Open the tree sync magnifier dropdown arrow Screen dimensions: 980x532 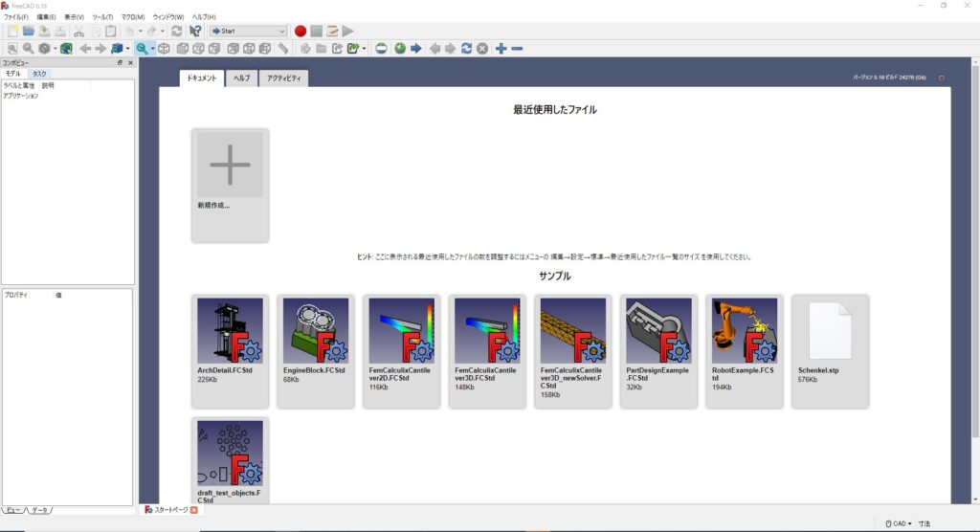pyautogui.click(x=152, y=49)
